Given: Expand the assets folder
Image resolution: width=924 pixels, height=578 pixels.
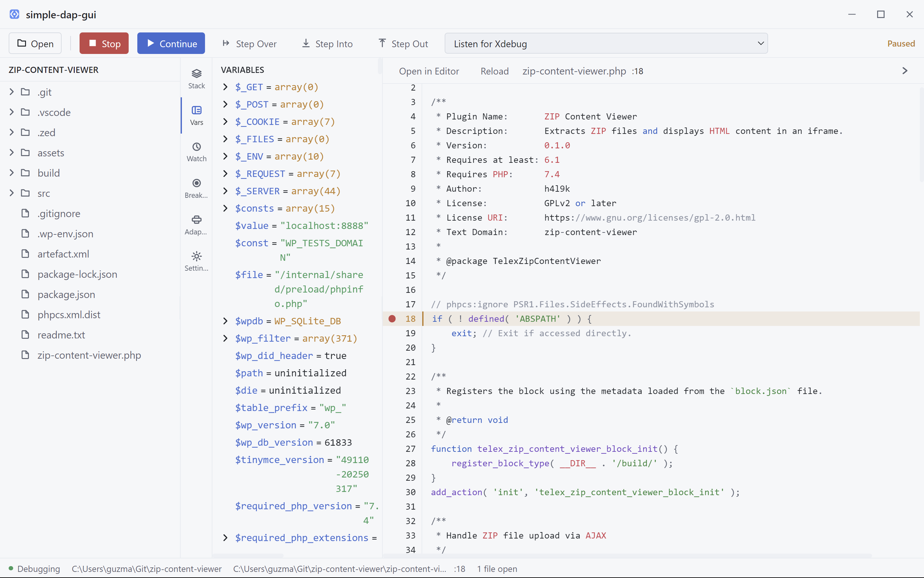Looking at the screenshot, I should (x=12, y=153).
